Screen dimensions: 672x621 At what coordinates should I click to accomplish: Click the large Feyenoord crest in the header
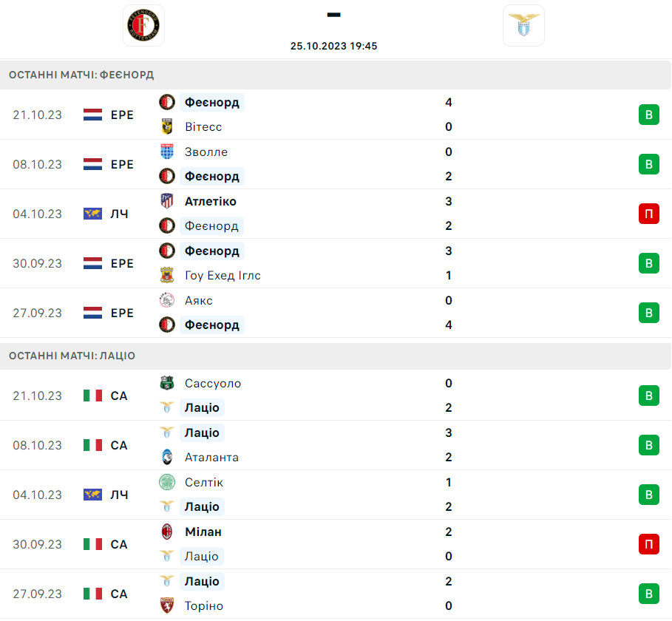click(x=143, y=25)
